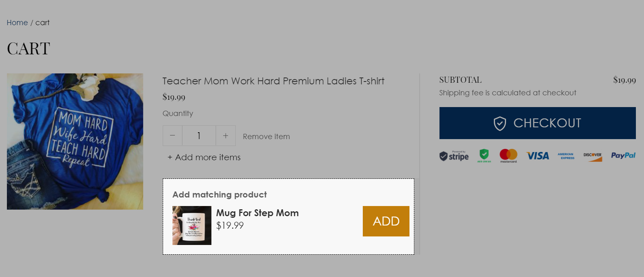Decrease the quantity using the minus stepper

(172, 135)
